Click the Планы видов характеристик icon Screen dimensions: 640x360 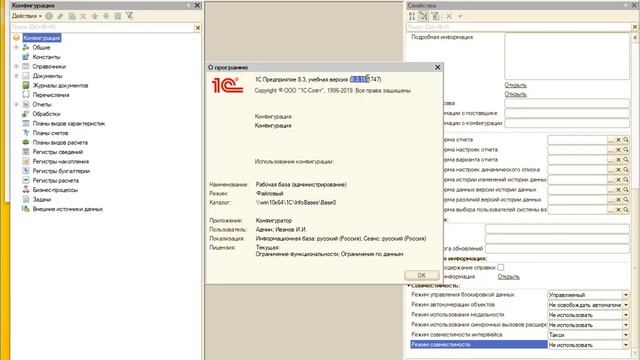26,123
